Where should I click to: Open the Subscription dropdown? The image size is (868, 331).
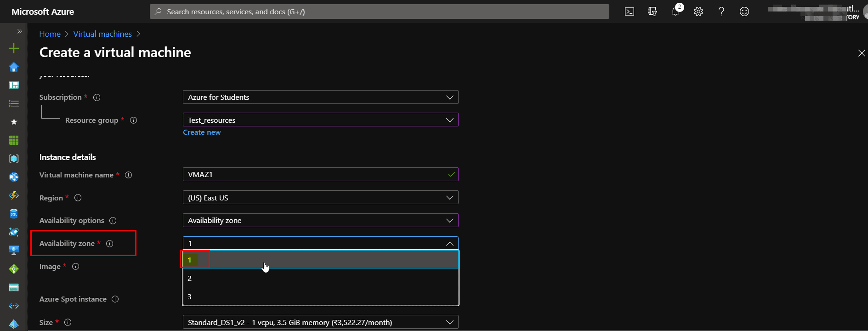point(321,97)
